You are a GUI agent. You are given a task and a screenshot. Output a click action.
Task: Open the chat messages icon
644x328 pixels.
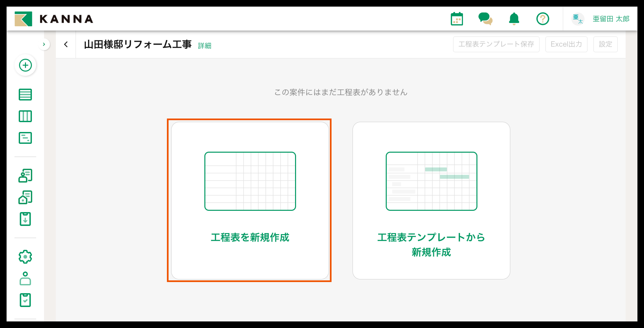click(x=485, y=19)
